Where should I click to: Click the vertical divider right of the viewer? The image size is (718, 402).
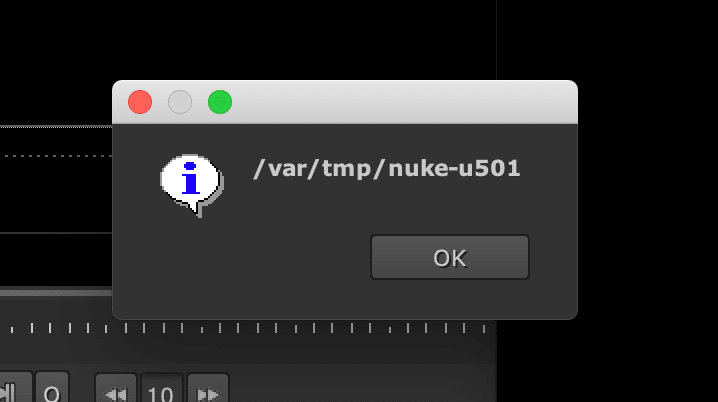496,41
